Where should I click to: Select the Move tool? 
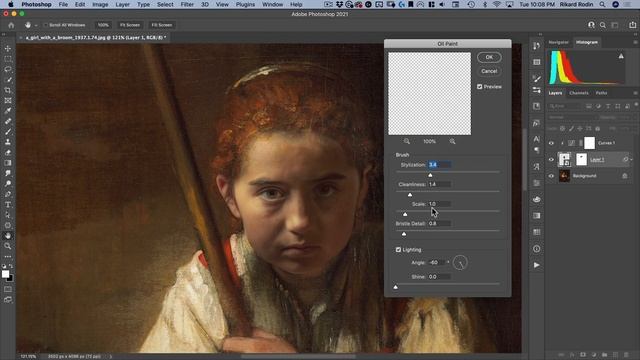[8, 48]
